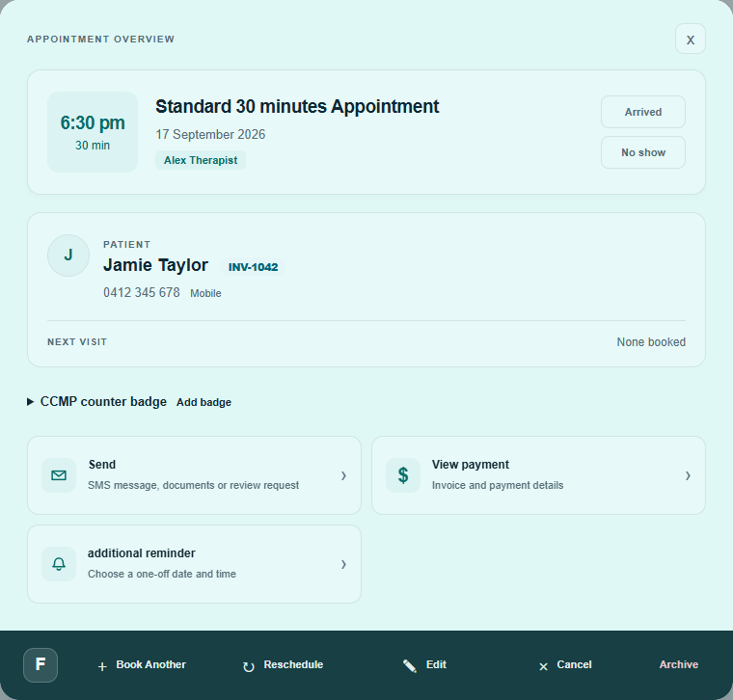This screenshot has width=733, height=700.
Task: Open Jamie Taylor patient name
Action: coord(155,265)
